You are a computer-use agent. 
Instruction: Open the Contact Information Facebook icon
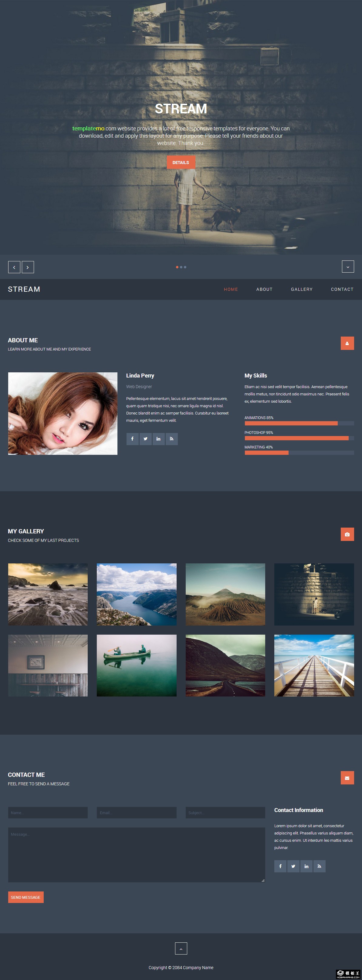click(x=280, y=866)
